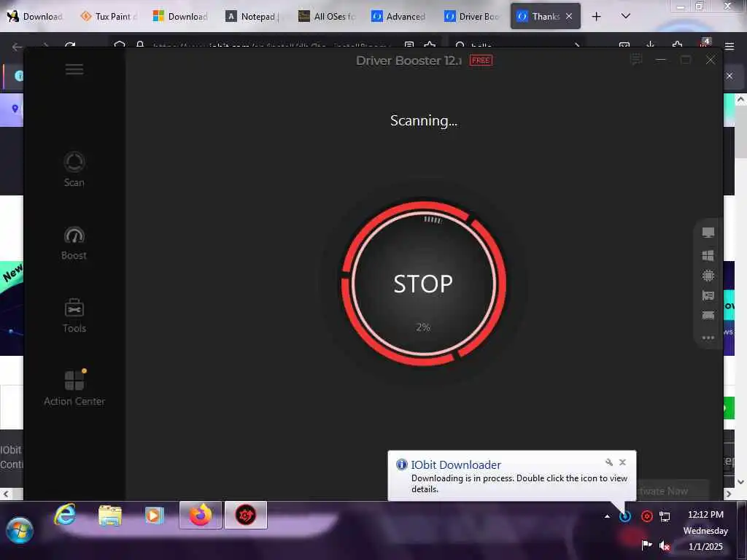The image size is (747, 560).
Task: Open the Scan section in sidebar
Action: [74, 169]
